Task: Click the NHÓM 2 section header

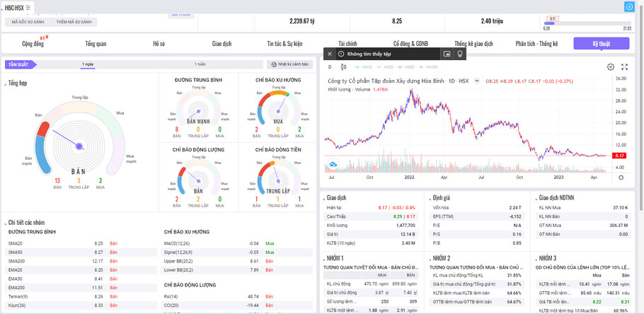Action: coord(442,258)
